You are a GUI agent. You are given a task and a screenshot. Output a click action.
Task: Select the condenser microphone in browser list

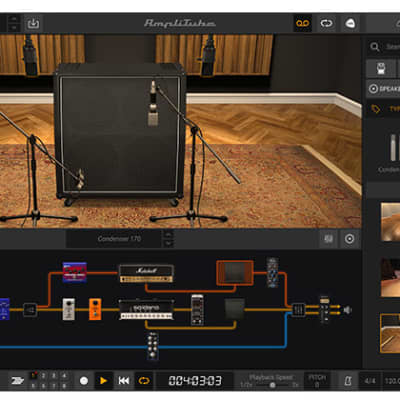click(x=393, y=148)
